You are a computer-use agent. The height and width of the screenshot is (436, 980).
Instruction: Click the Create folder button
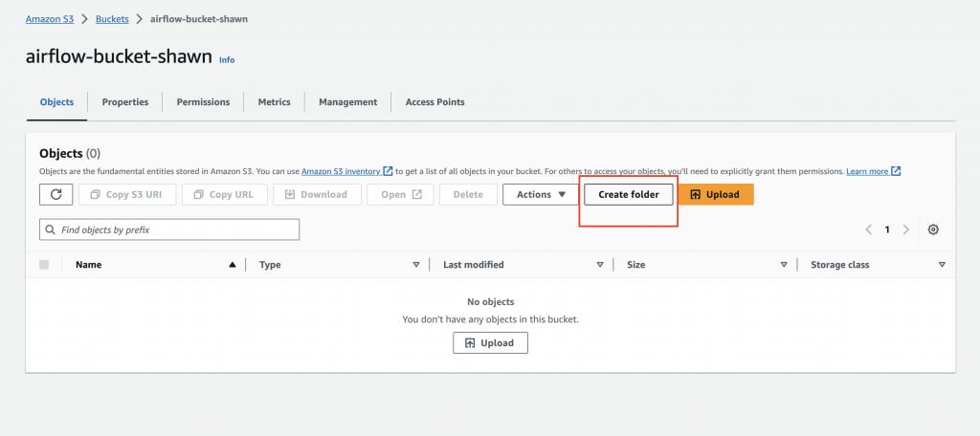coord(629,194)
